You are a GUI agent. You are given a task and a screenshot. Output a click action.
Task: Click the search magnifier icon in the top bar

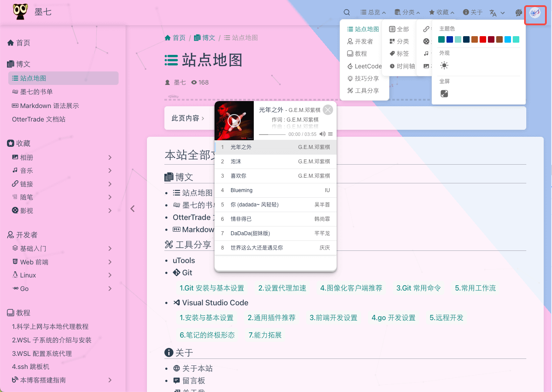pos(347,12)
